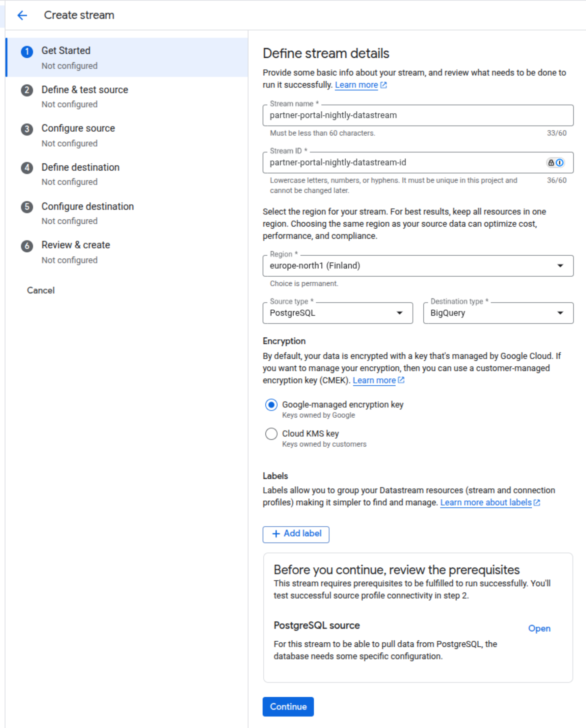Click the Add label button
This screenshot has height=728, width=586.
[296, 534]
